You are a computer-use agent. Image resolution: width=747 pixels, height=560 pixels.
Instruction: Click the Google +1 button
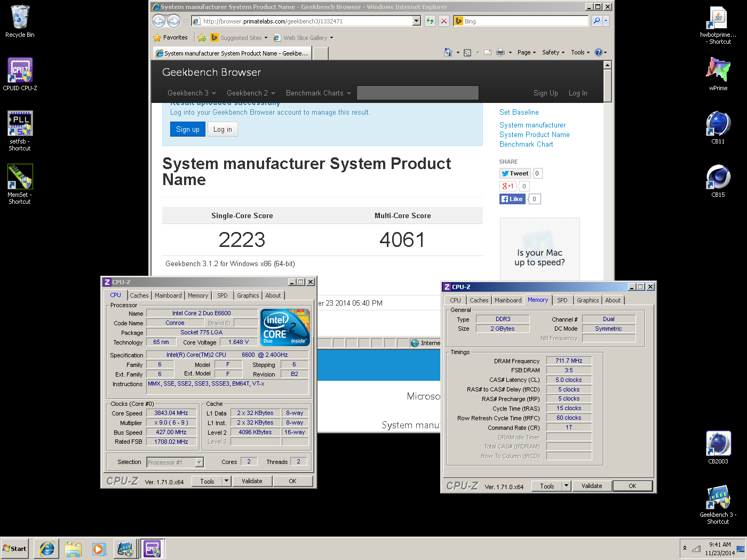(508, 186)
